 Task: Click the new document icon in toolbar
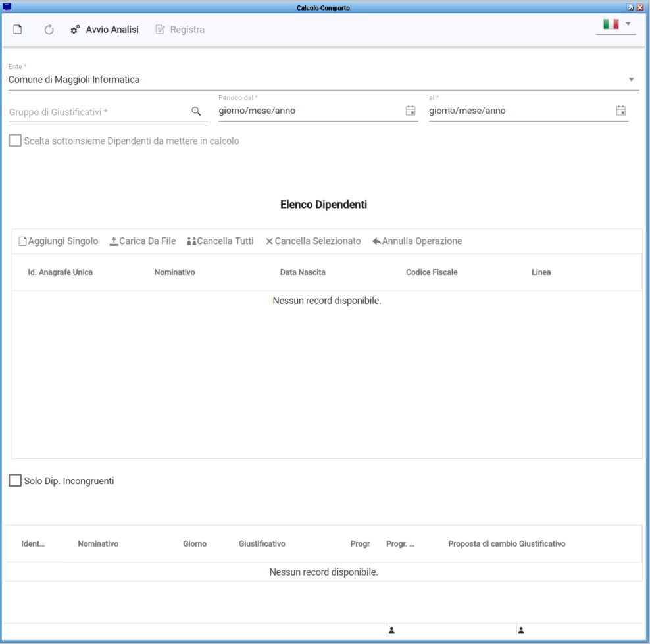point(17,30)
